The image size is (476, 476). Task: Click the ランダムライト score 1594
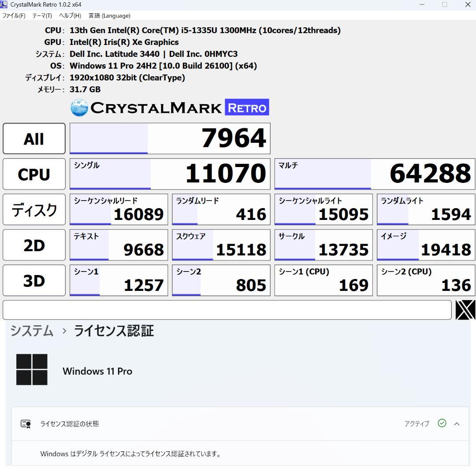coord(426,209)
